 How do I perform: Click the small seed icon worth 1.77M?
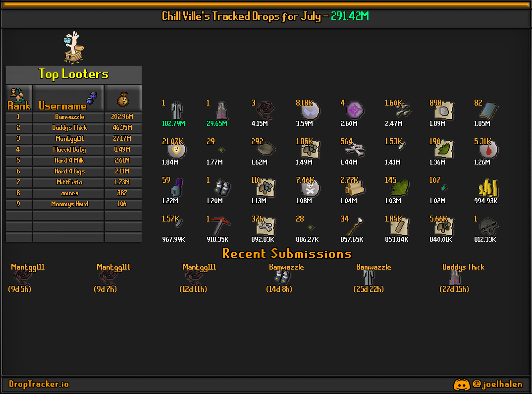[221, 150]
